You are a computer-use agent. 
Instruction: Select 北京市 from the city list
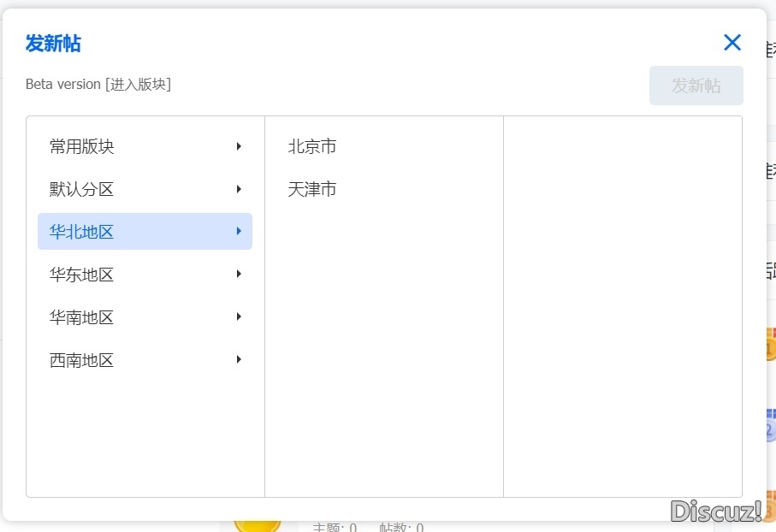311,146
